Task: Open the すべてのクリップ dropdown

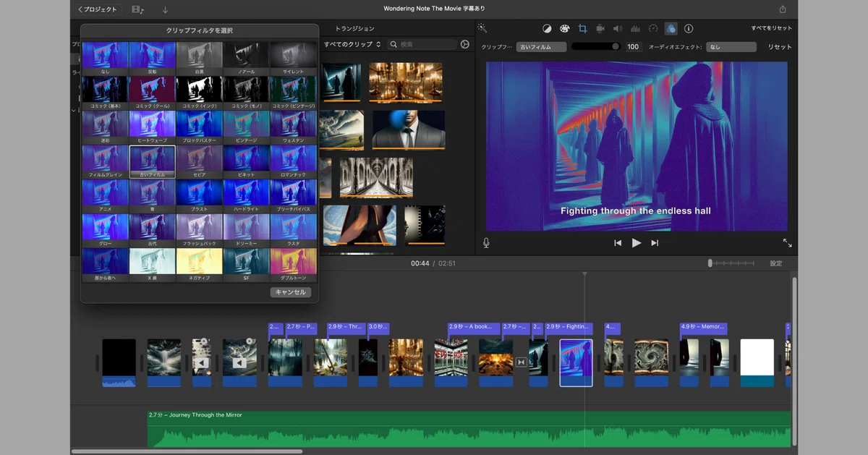Action: pos(352,44)
